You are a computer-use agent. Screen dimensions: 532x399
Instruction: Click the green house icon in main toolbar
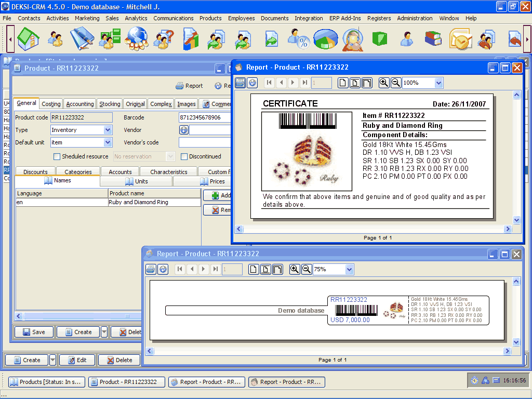click(29, 38)
